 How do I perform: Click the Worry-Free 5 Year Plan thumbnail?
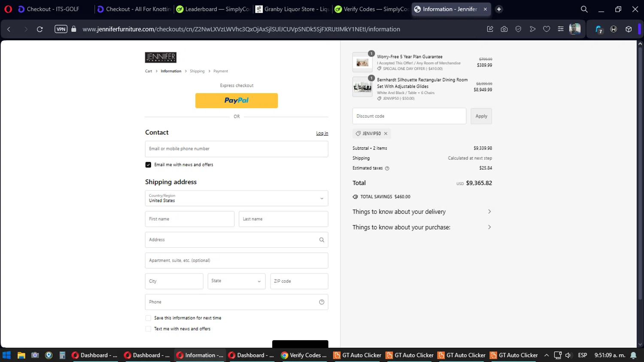[362, 62]
